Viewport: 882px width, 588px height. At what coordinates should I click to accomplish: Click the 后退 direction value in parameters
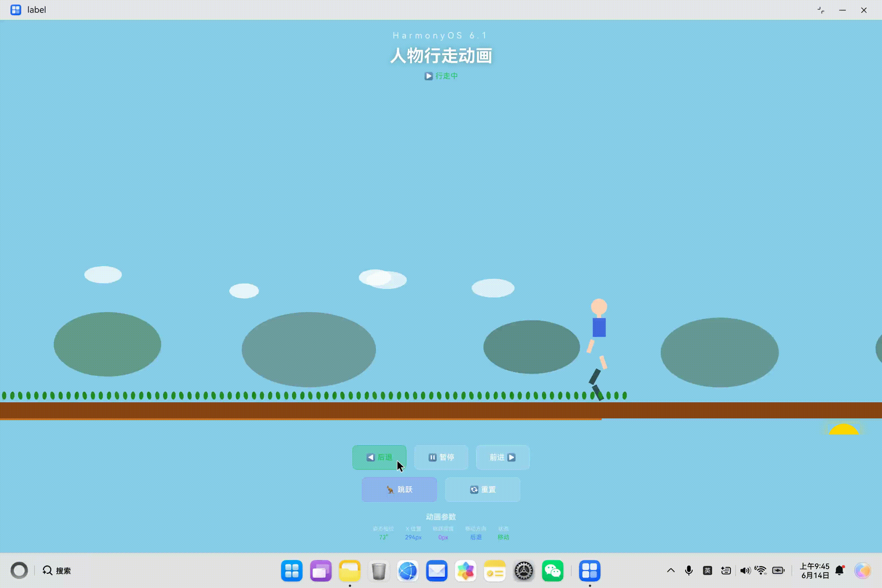click(x=476, y=537)
